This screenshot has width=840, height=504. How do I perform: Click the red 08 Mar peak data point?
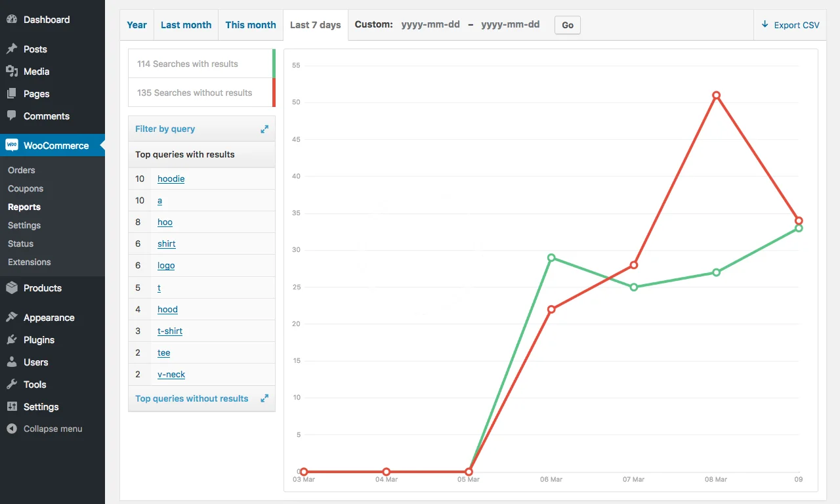pyautogui.click(x=716, y=95)
